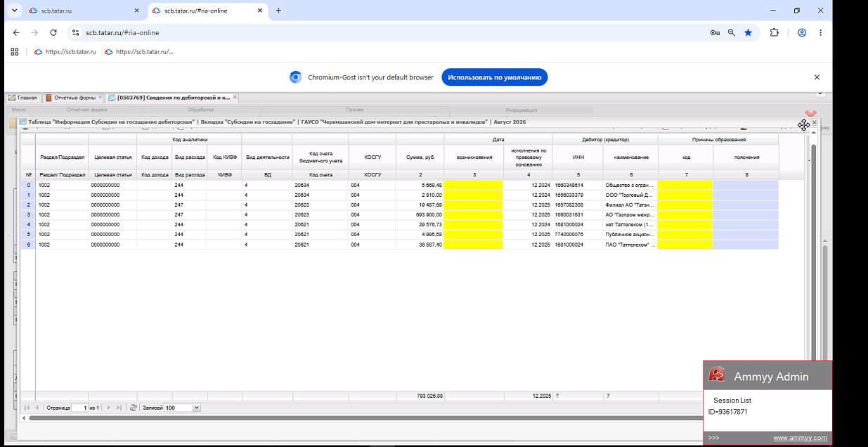This screenshot has height=447, width=868.
Task: Click 'Вид расхода' column header
Action: (x=189, y=157)
